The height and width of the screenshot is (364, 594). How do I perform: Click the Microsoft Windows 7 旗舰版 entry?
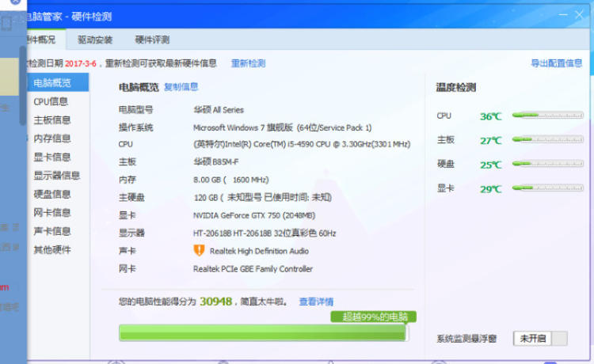[x=282, y=127]
